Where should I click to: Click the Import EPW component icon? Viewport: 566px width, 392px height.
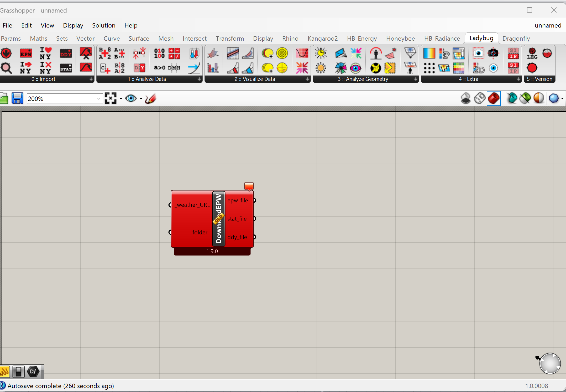click(26, 53)
